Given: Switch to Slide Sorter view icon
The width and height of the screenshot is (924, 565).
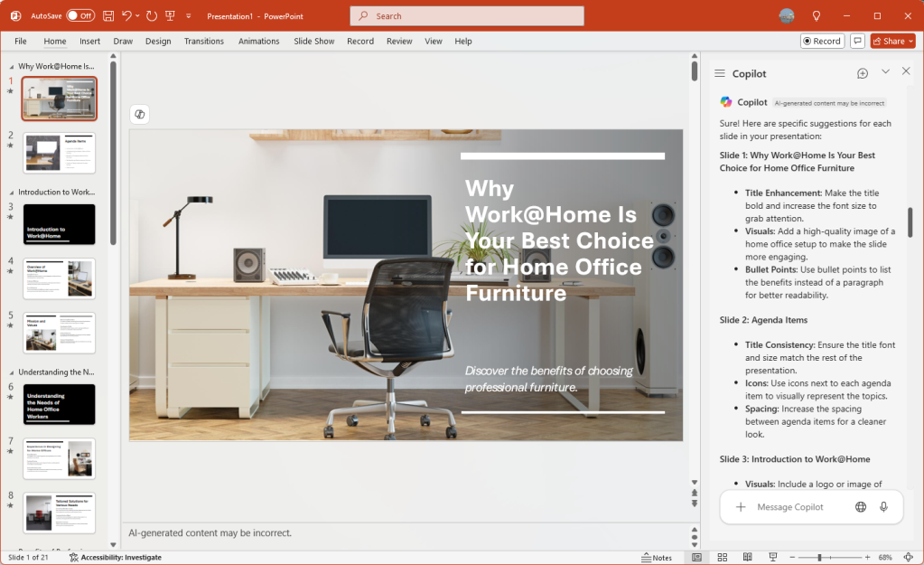Looking at the screenshot, I should coord(723,558).
